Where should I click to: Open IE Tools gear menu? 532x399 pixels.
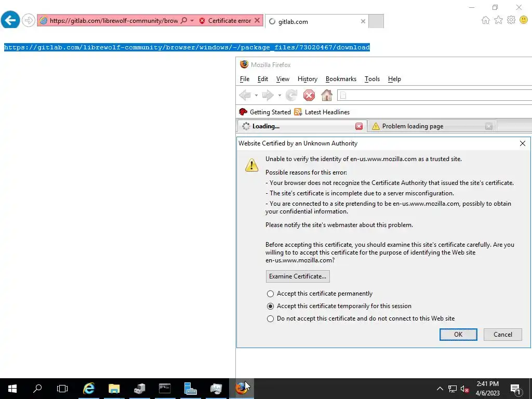[x=511, y=20]
